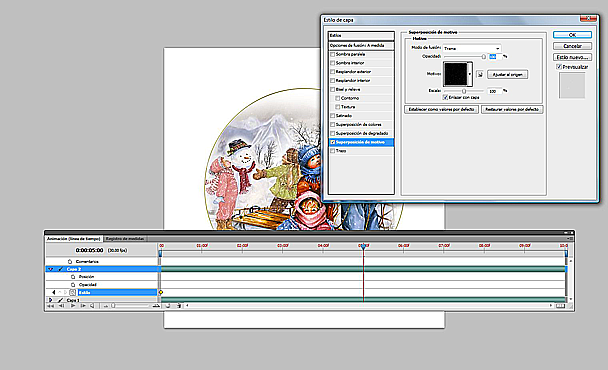608x370 pixels.
Task: Click the current time 0:00:05:00 display
Action: (89, 251)
